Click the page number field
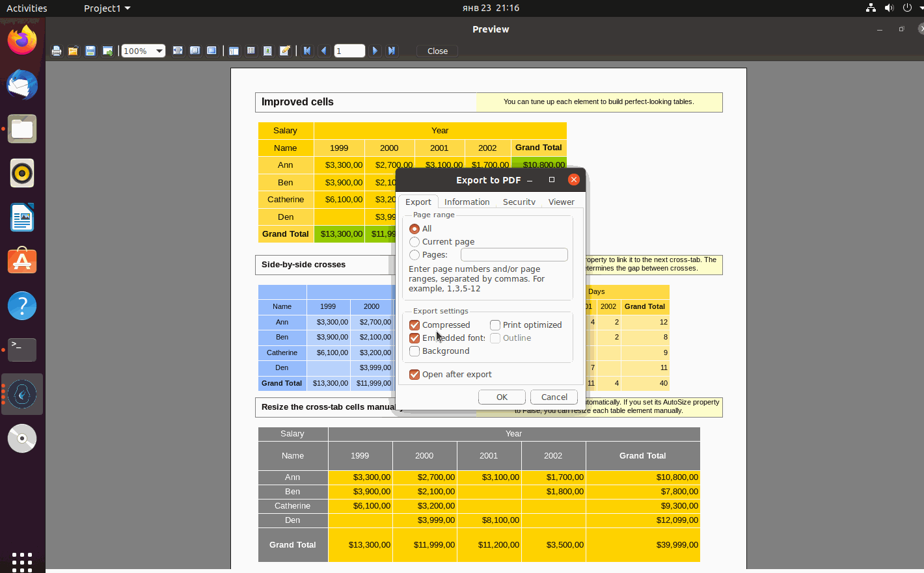Screen dimensions: 924x573 [349, 51]
